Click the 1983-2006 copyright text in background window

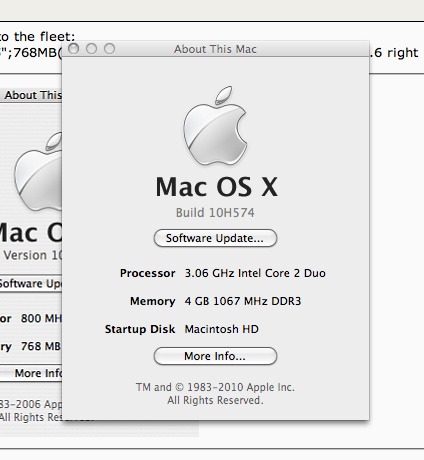pyautogui.click(x=31, y=404)
